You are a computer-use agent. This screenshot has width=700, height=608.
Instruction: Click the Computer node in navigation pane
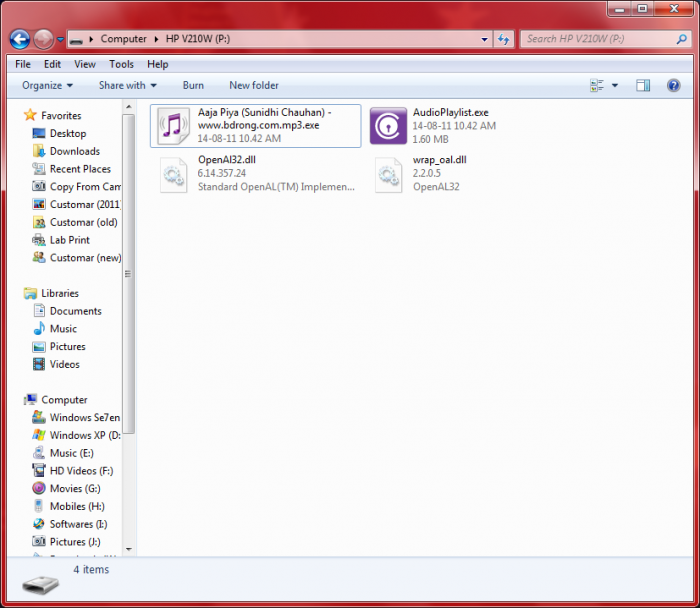click(x=56, y=400)
